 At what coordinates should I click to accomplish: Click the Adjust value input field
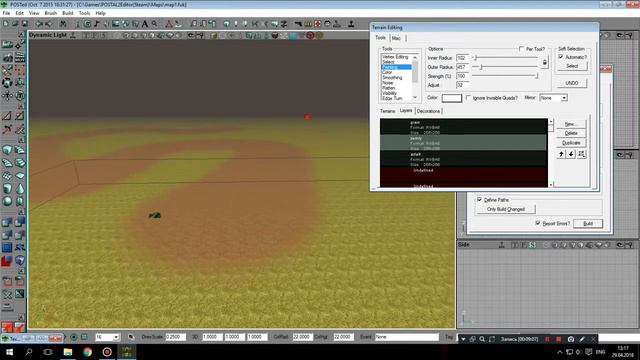[462, 85]
